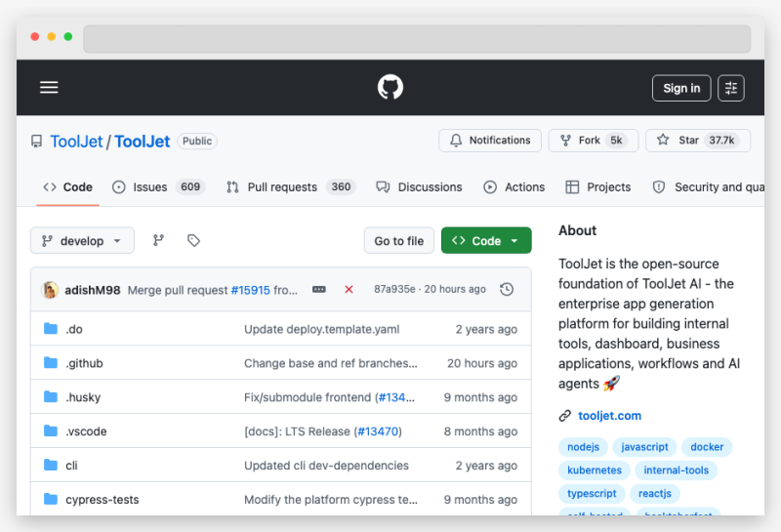Expand commit message ellipsis button
The height and width of the screenshot is (532, 781).
pyautogui.click(x=319, y=290)
